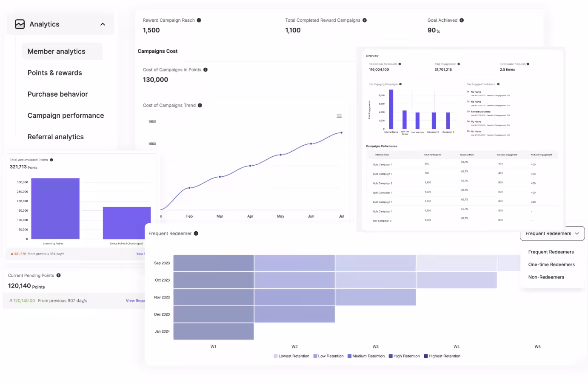Open View Report link under Current Pending Points

click(x=135, y=301)
